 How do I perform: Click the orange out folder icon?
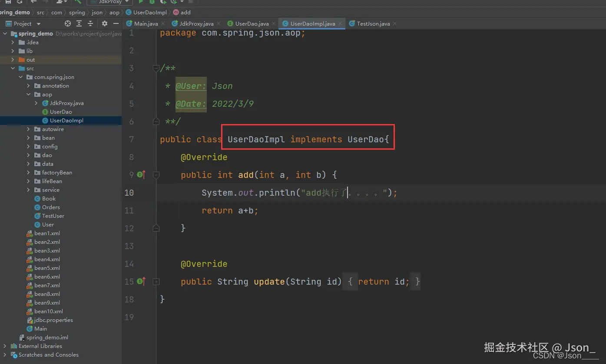click(22, 60)
